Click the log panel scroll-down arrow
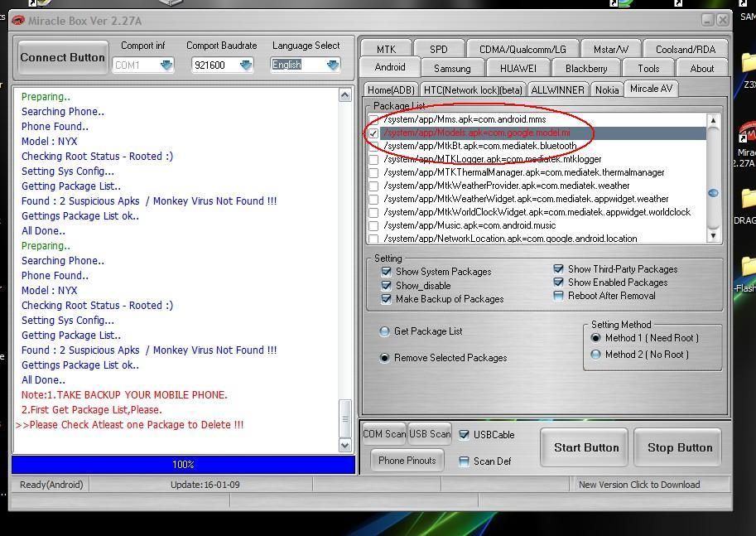This screenshot has height=536, width=756. point(345,445)
